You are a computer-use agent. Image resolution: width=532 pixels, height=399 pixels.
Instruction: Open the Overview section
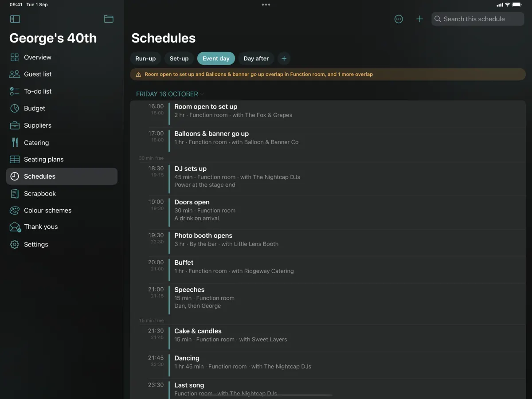[62, 57]
